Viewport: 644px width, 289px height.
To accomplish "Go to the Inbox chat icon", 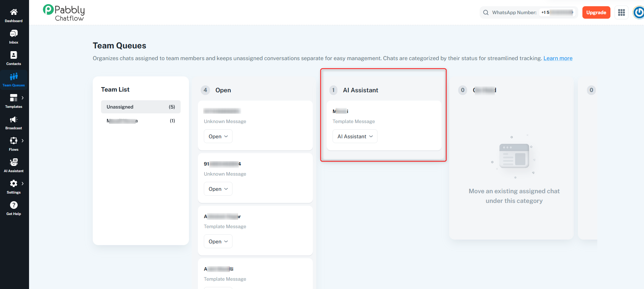I will point(14,34).
